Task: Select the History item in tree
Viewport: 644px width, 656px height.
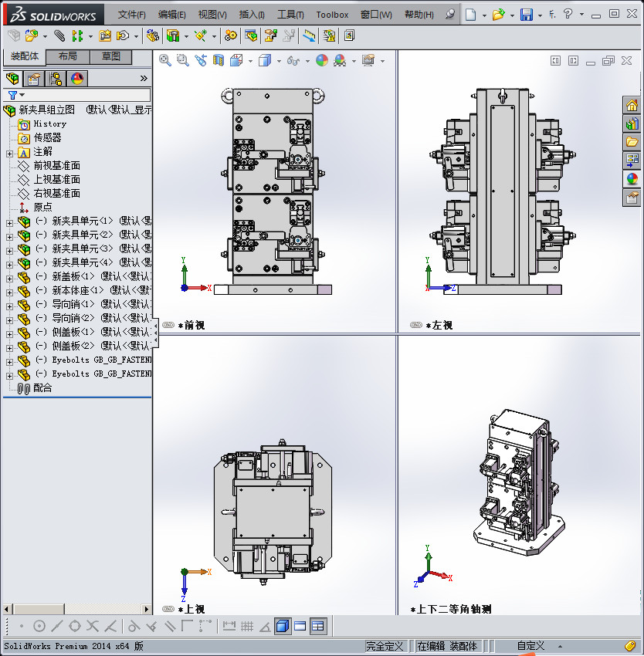Action: [50, 123]
